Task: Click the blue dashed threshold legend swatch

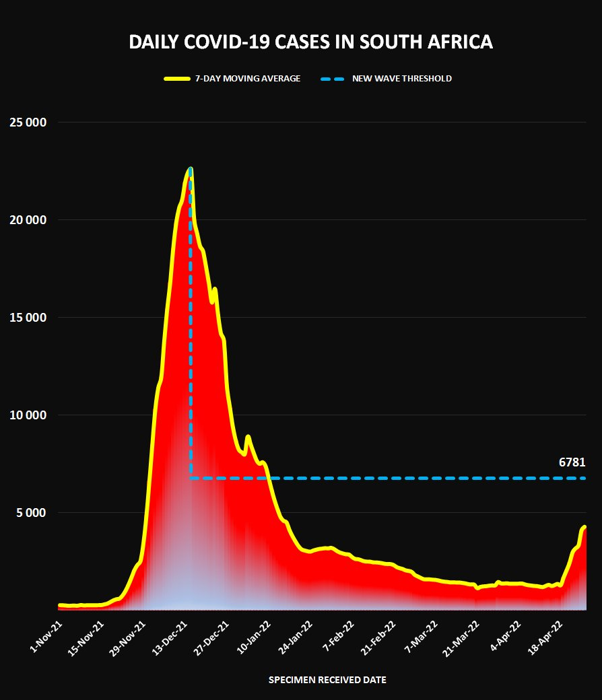Action: [x=333, y=79]
